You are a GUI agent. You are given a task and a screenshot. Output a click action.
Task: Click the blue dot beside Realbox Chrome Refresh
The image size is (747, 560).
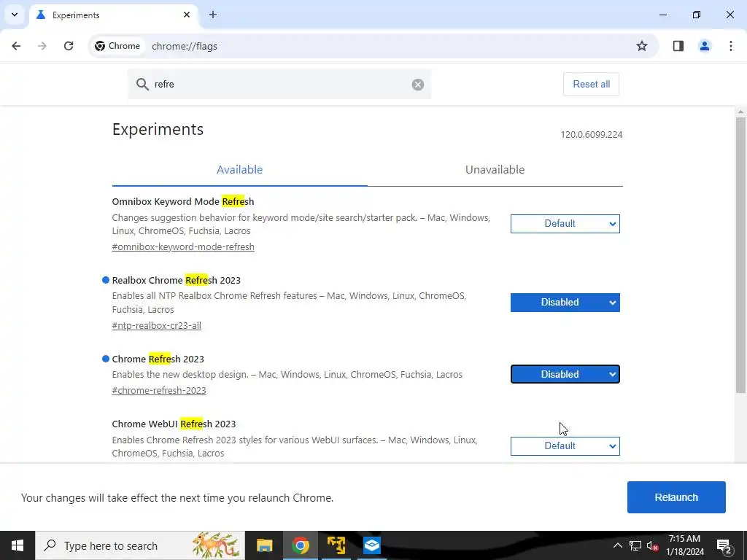point(106,280)
